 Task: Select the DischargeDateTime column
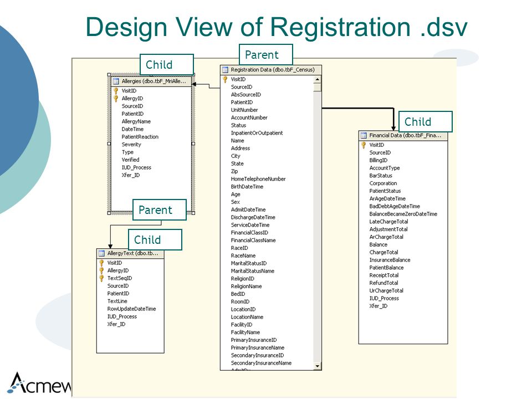click(253, 217)
